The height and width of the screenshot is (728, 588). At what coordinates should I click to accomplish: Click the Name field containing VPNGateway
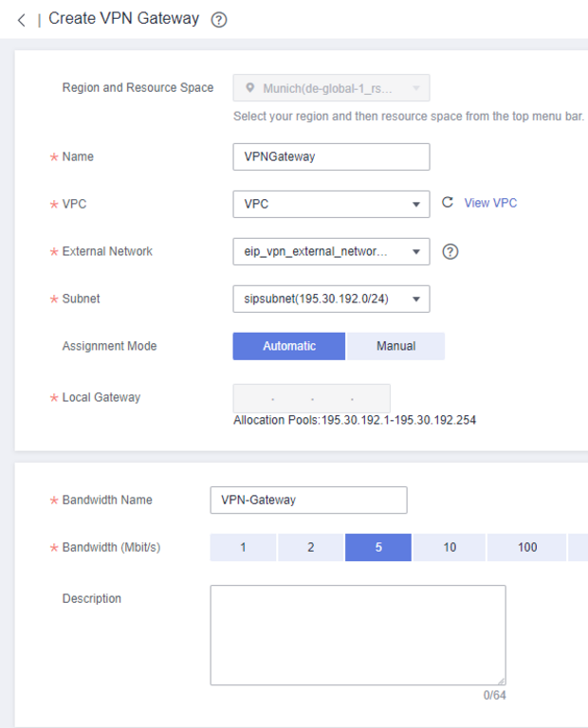point(330,156)
